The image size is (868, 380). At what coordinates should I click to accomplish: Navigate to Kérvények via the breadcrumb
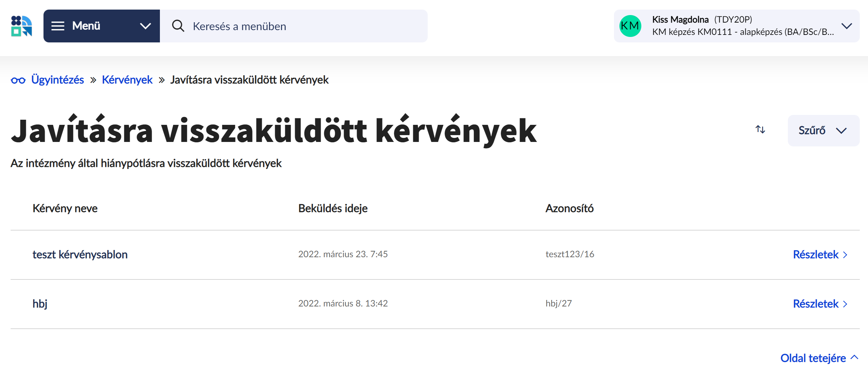[127, 79]
